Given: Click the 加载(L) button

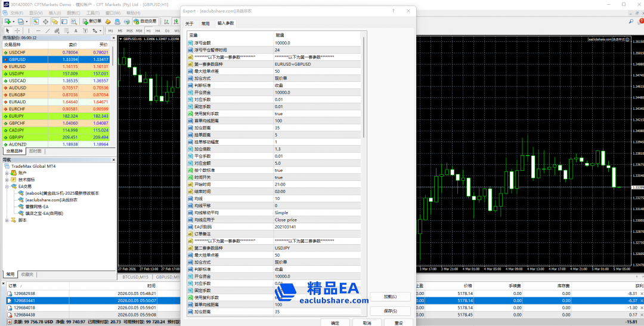Looking at the screenshot, I should [x=391, y=297].
